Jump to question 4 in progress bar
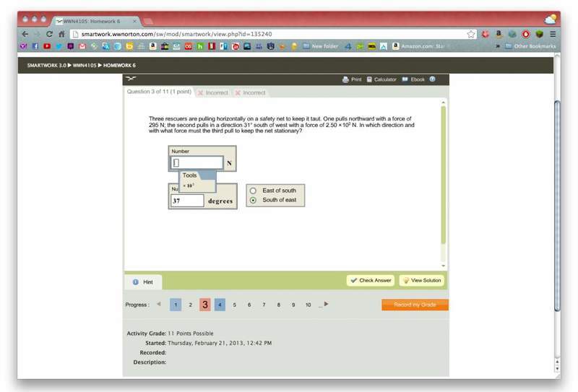Viewport: 578px width, 392px height. pyautogui.click(x=220, y=305)
